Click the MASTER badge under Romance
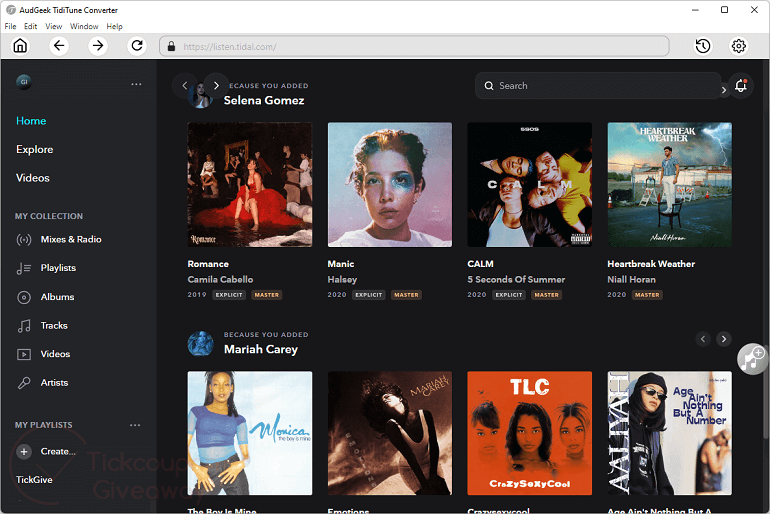Image resolution: width=770 pixels, height=514 pixels. click(267, 295)
